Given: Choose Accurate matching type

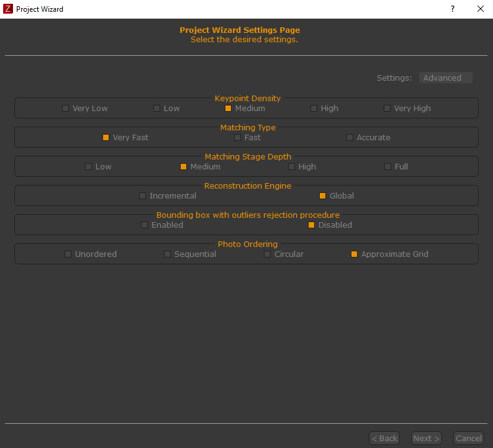Looking at the screenshot, I should (x=350, y=138).
